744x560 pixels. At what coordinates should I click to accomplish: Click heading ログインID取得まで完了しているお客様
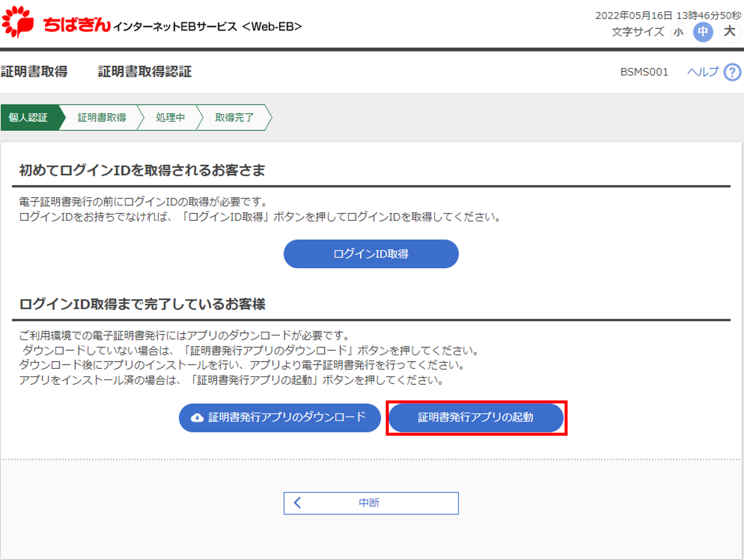[142, 304]
